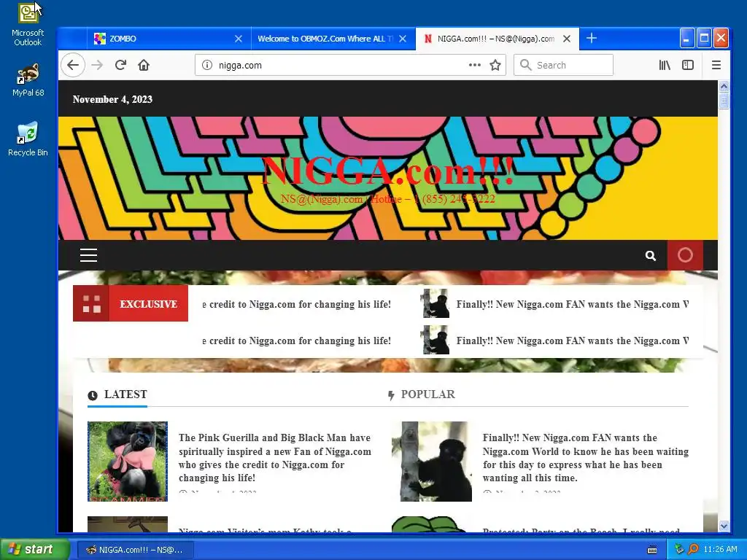The image size is (747, 560).
Task: Open the website's magnifier search icon
Action: pos(650,256)
